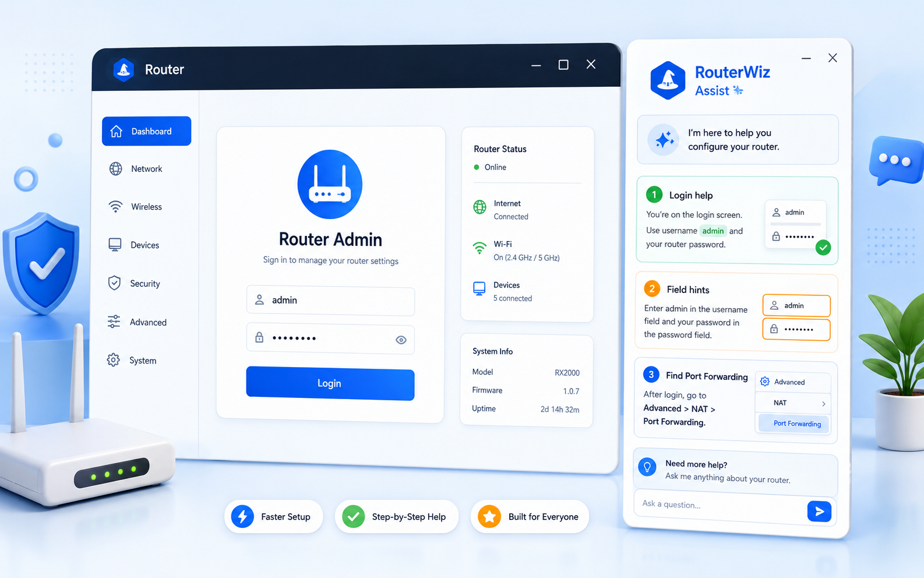Expand the NAT row chevron
This screenshot has width=924, height=578.
pyautogui.click(x=823, y=404)
